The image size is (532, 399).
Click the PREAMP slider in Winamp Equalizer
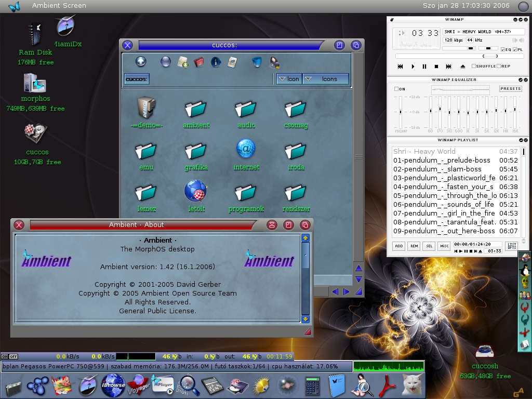tap(401, 112)
